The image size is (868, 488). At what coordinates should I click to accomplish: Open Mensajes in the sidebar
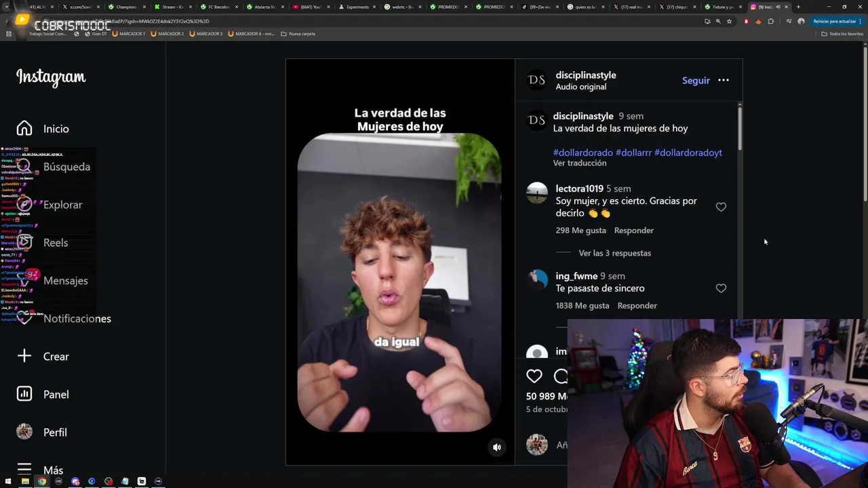tap(52, 281)
